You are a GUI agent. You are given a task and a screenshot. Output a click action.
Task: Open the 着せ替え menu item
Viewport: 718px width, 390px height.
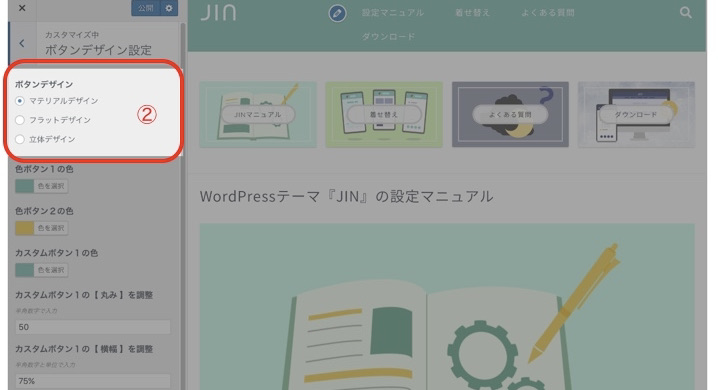(x=473, y=13)
